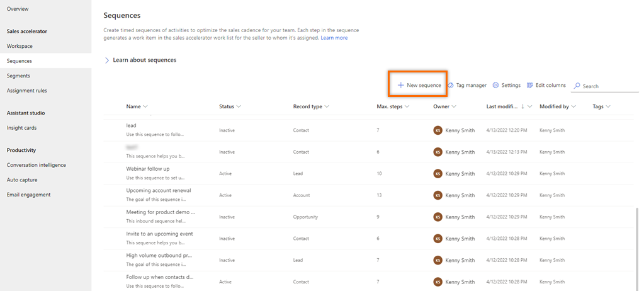Click the Last modified sort arrow
This screenshot has width=644, height=291.
point(523,106)
